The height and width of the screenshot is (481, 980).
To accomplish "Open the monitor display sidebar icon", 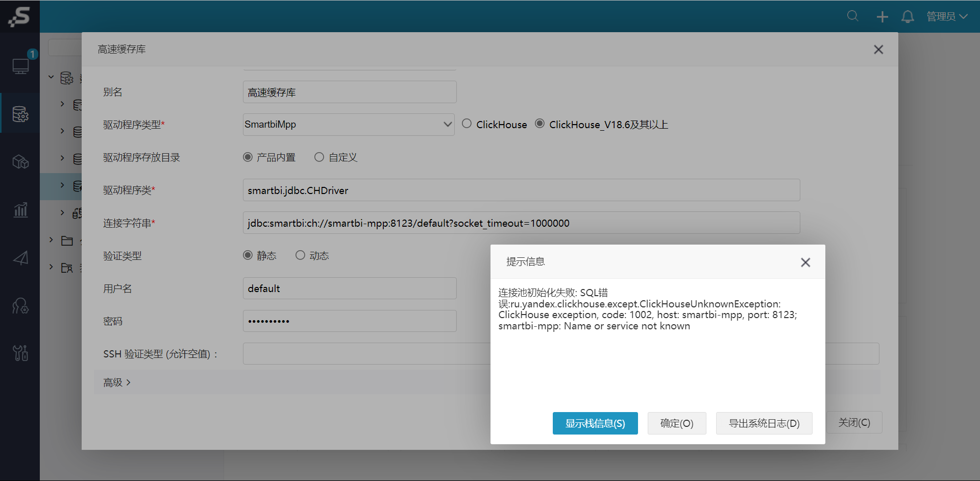I will [x=20, y=66].
